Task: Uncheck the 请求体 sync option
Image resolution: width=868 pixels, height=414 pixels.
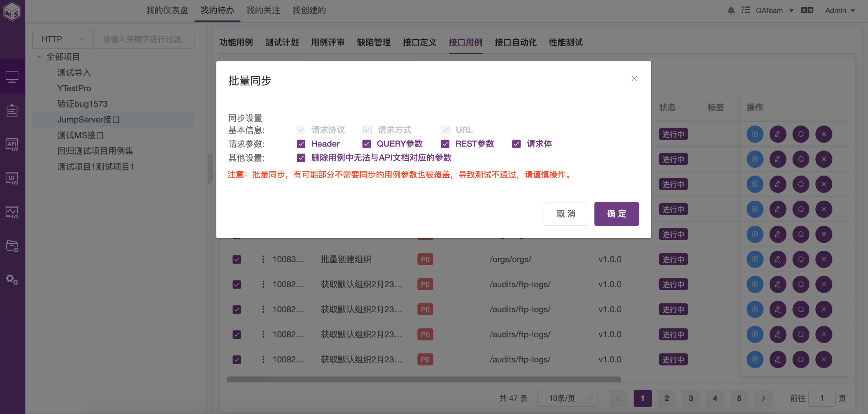Action: pos(517,144)
